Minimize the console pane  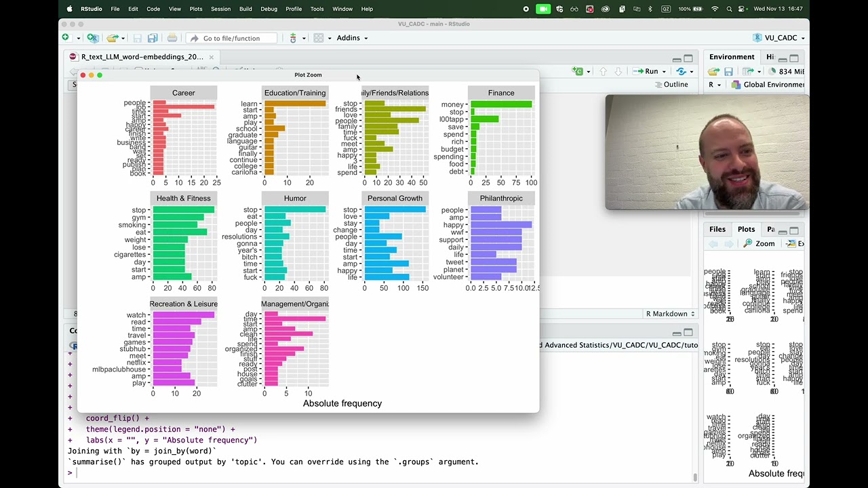coord(677,333)
